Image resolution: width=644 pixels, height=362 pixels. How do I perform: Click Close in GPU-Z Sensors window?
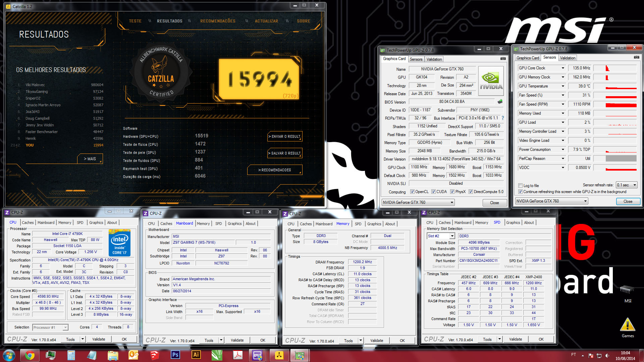pyautogui.click(x=628, y=201)
